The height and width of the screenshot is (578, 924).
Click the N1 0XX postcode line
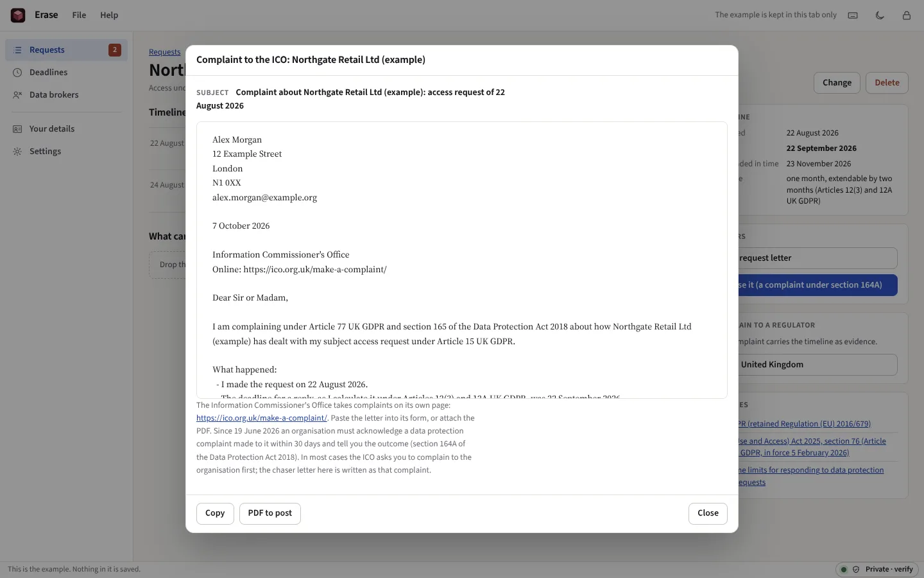pyautogui.click(x=227, y=183)
